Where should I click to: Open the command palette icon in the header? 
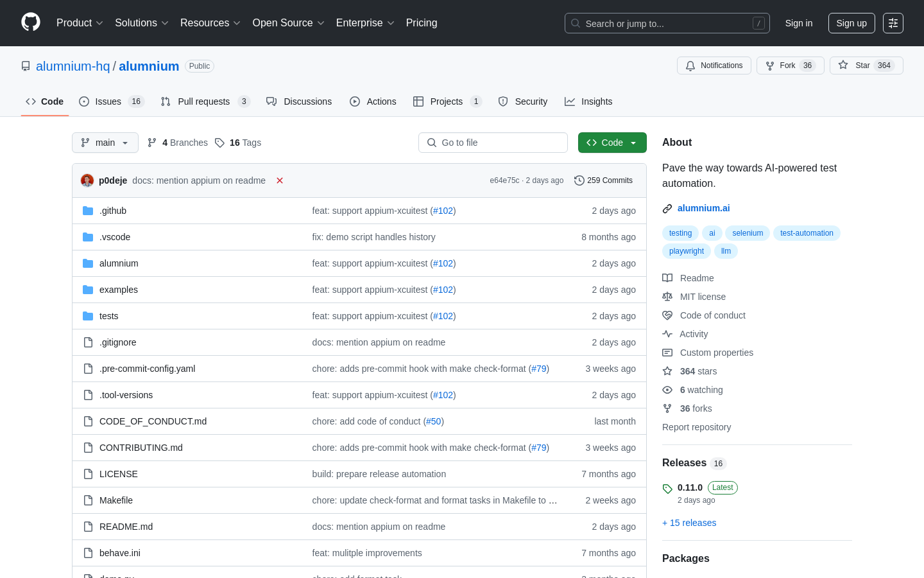coord(893,23)
